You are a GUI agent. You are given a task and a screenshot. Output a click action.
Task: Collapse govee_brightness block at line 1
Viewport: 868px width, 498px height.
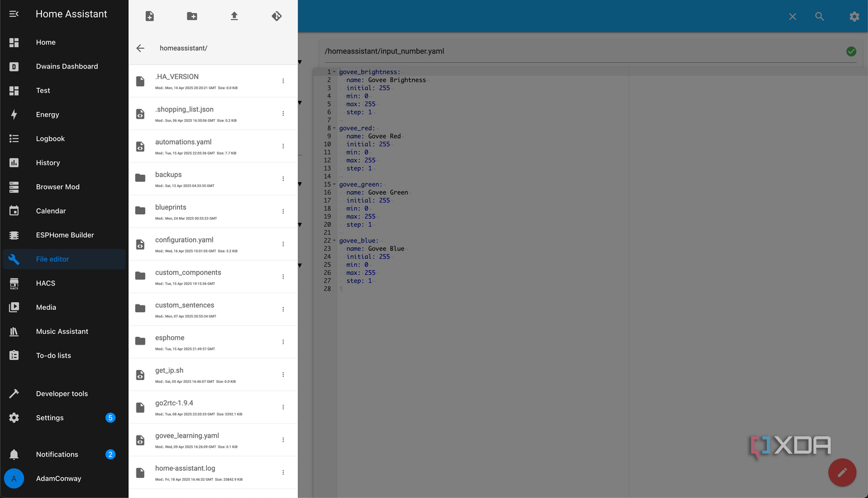(x=334, y=72)
